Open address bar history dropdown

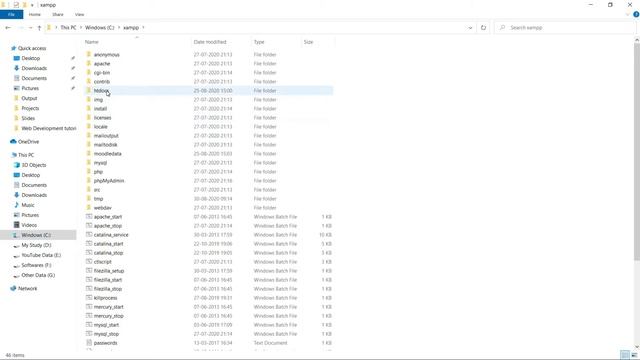pyautogui.click(x=470, y=28)
